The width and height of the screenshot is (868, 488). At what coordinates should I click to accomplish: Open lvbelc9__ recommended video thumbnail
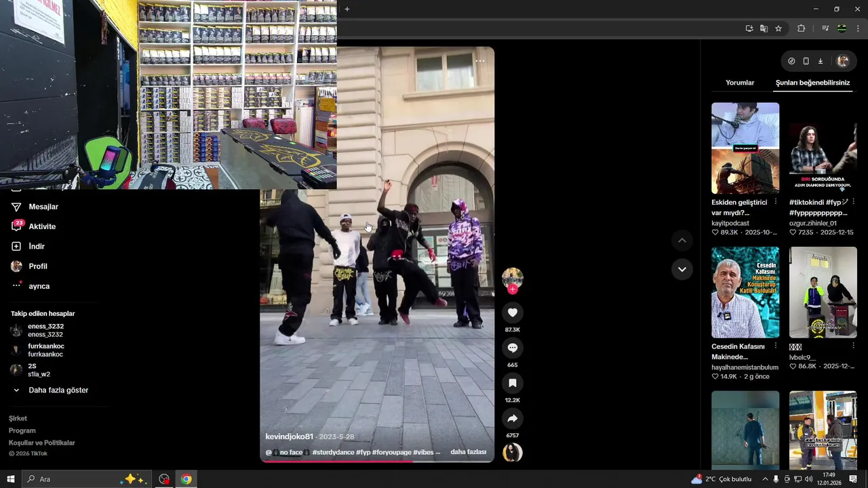click(823, 292)
